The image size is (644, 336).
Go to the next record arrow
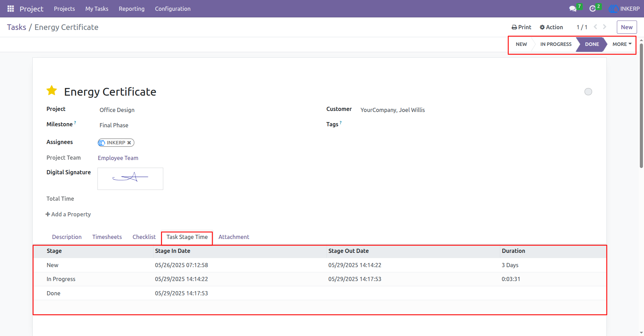pos(605,27)
